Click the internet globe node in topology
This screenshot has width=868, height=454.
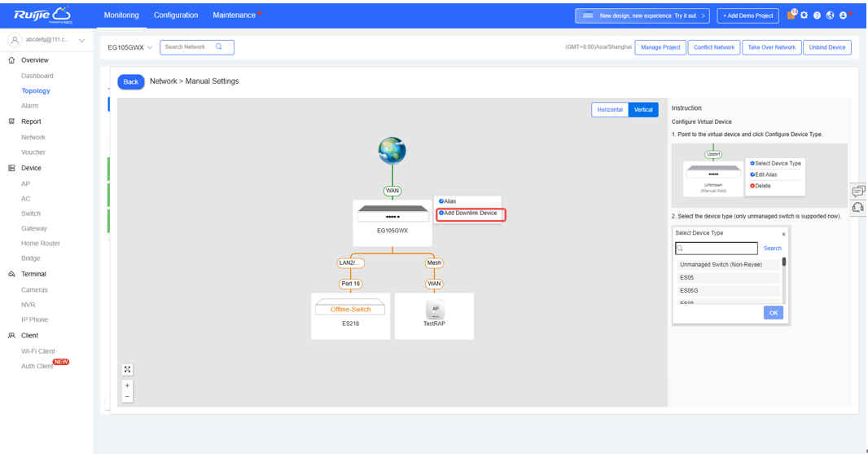(x=392, y=150)
